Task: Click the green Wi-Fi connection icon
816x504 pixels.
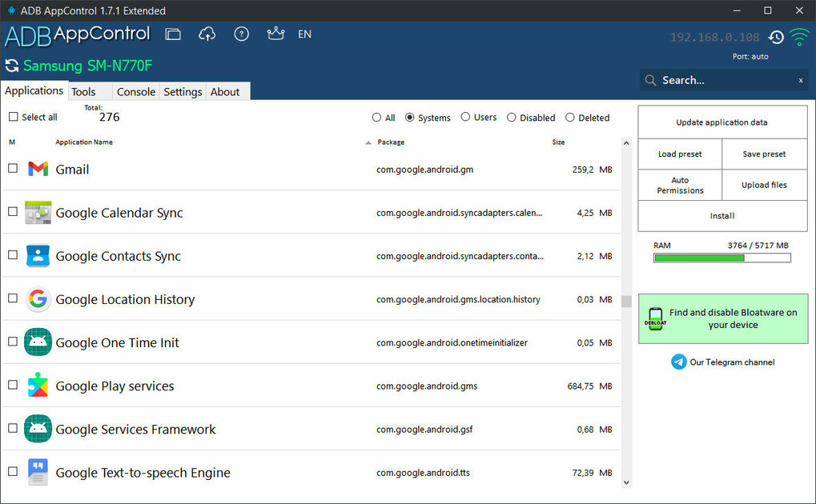Action: coord(799,36)
